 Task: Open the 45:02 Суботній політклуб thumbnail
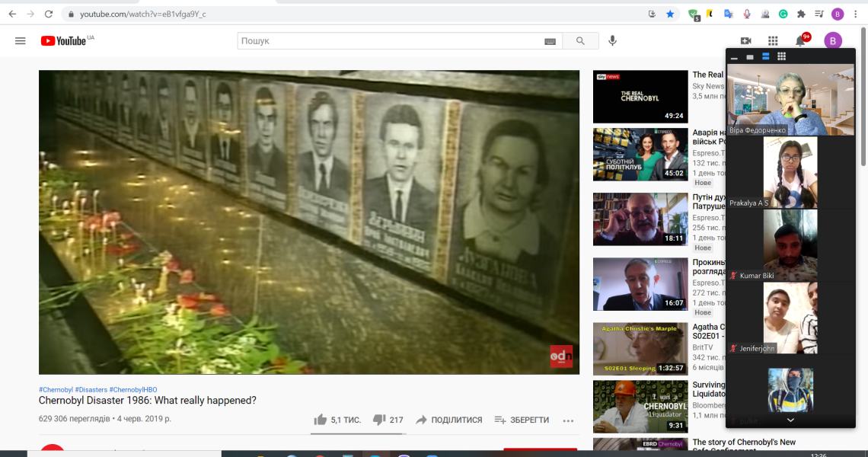click(x=640, y=155)
